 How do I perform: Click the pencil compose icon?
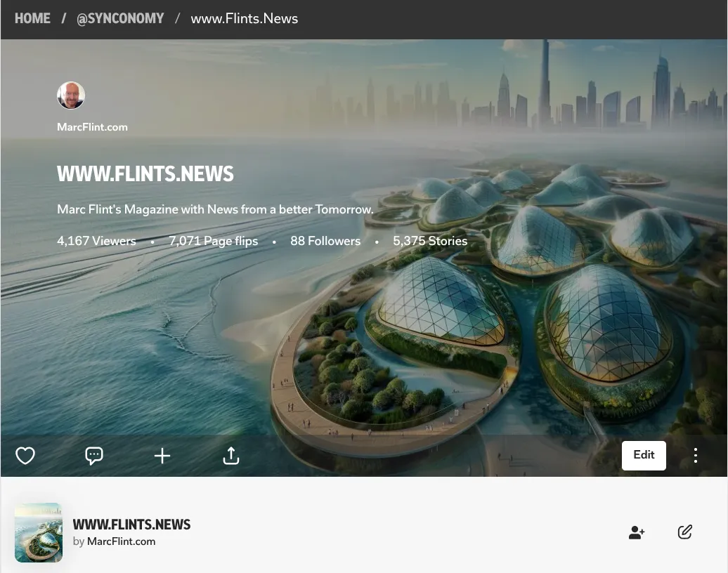[x=685, y=532]
